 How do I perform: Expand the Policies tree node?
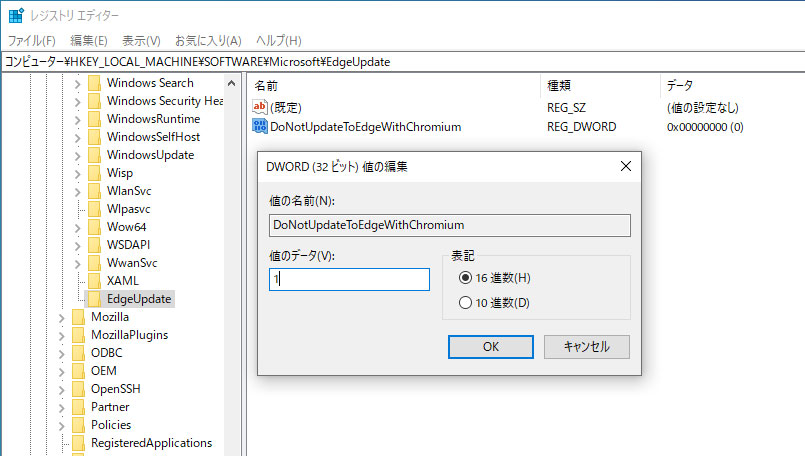(x=62, y=426)
